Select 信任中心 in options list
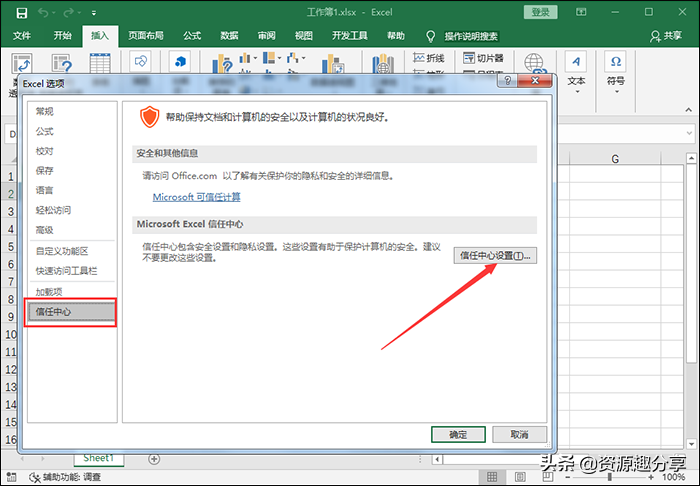This screenshot has height=486, width=700. (71, 312)
